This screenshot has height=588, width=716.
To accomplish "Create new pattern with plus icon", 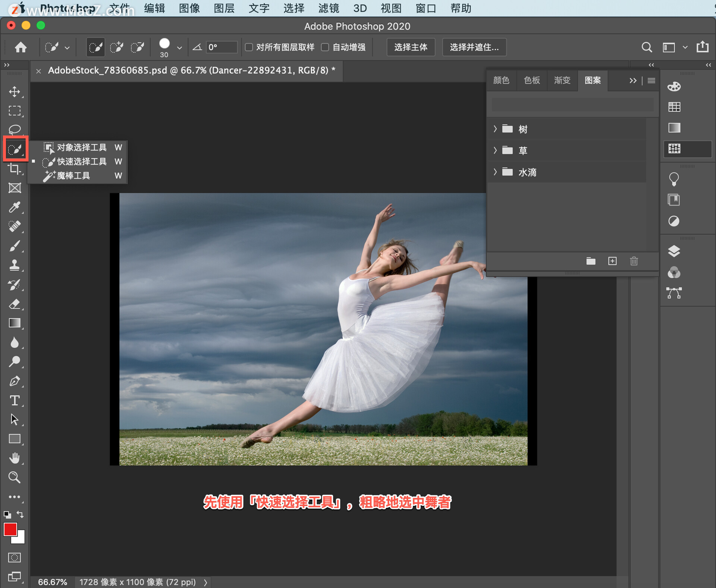I will [x=612, y=261].
